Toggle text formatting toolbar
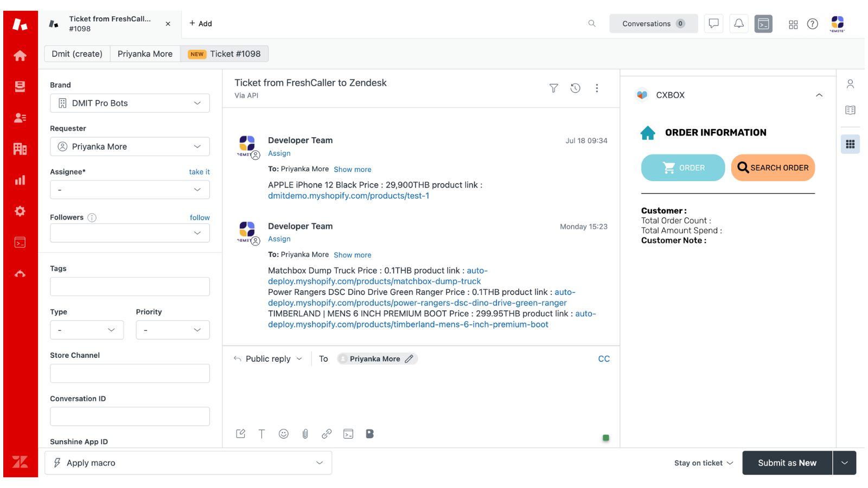The height and width of the screenshot is (488, 868). point(261,434)
